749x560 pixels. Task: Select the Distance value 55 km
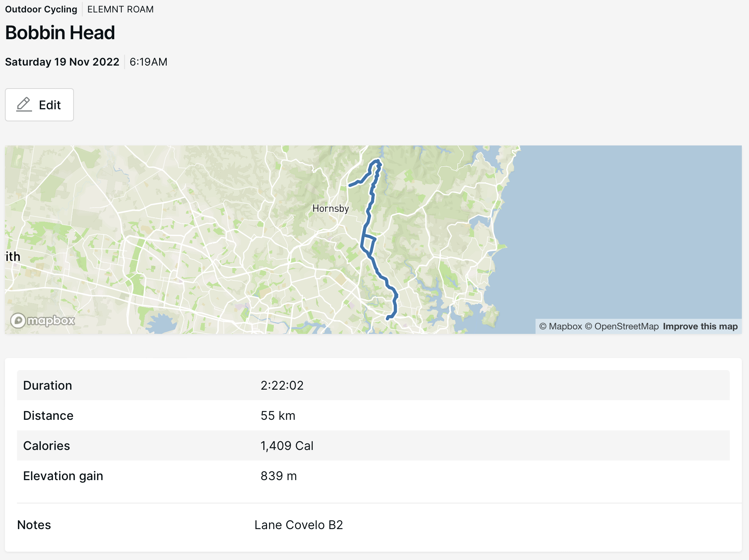coord(278,416)
